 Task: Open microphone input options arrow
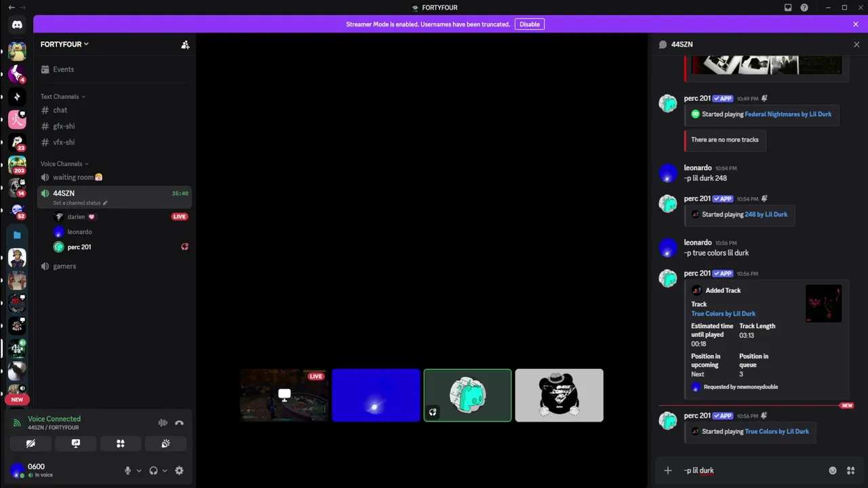tap(139, 470)
